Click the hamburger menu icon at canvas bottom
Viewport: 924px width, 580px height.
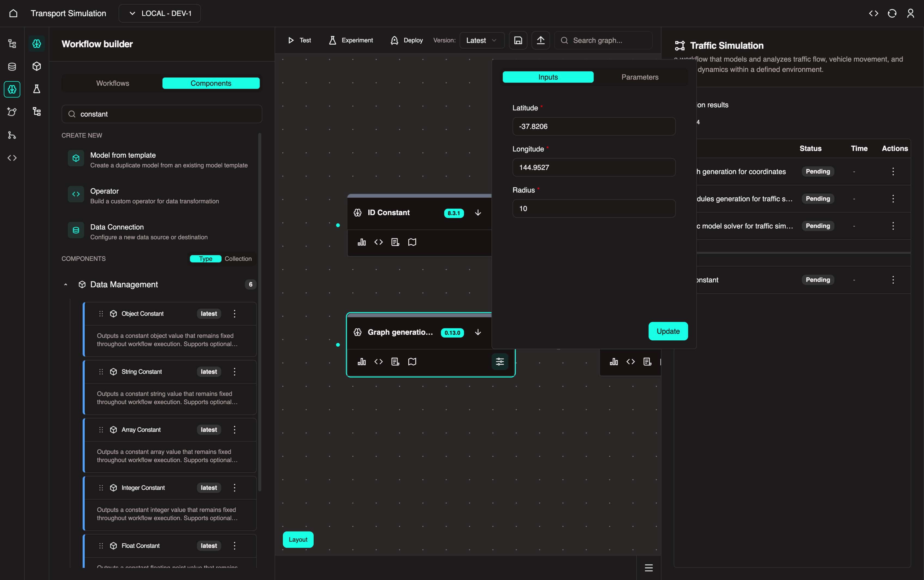(649, 568)
